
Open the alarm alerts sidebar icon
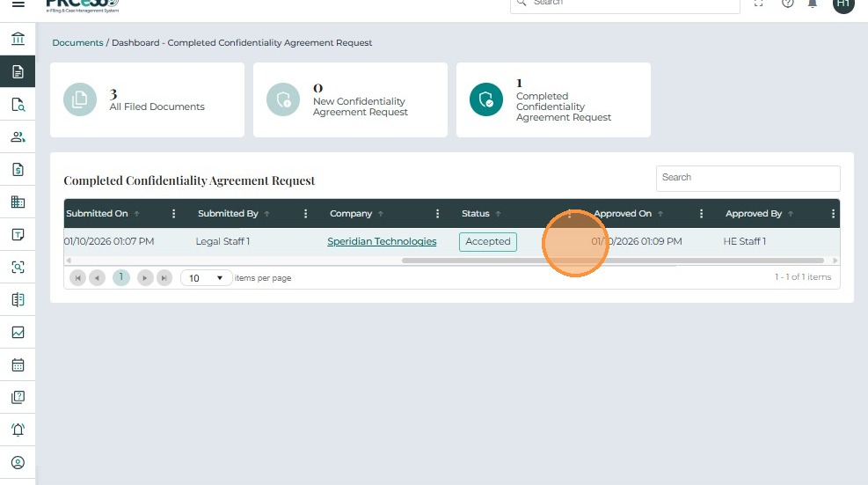click(18, 430)
